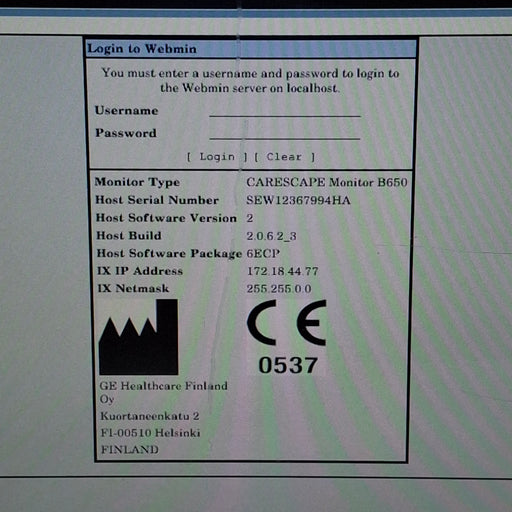Click the Password label
Screen dimensions: 512x512
click(x=126, y=133)
